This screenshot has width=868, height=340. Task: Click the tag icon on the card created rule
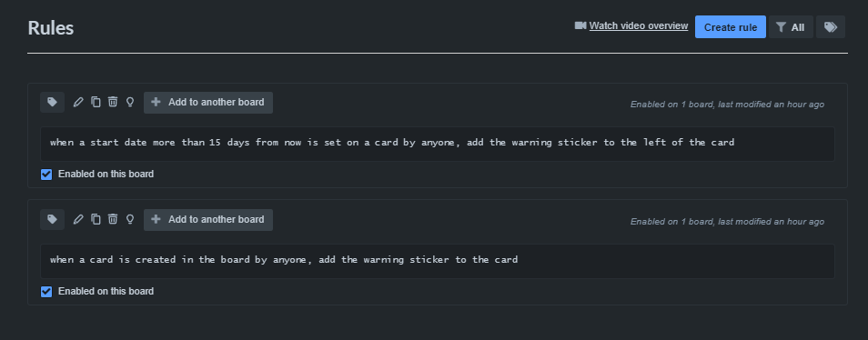point(52,219)
